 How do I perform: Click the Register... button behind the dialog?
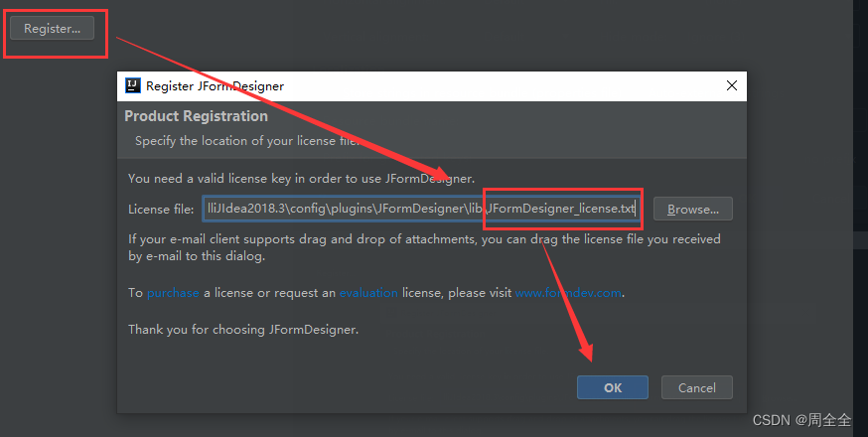(x=52, y=28)
